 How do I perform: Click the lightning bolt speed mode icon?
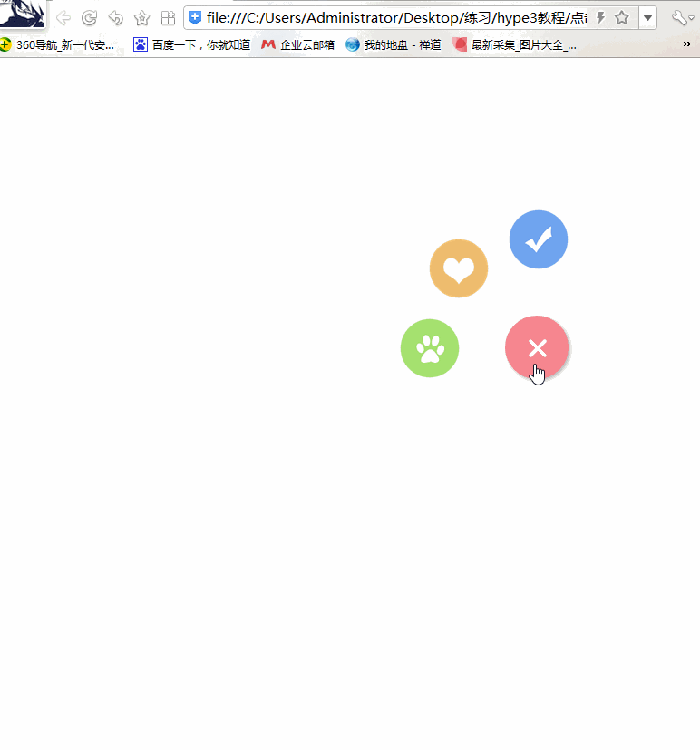coord(600,18)
